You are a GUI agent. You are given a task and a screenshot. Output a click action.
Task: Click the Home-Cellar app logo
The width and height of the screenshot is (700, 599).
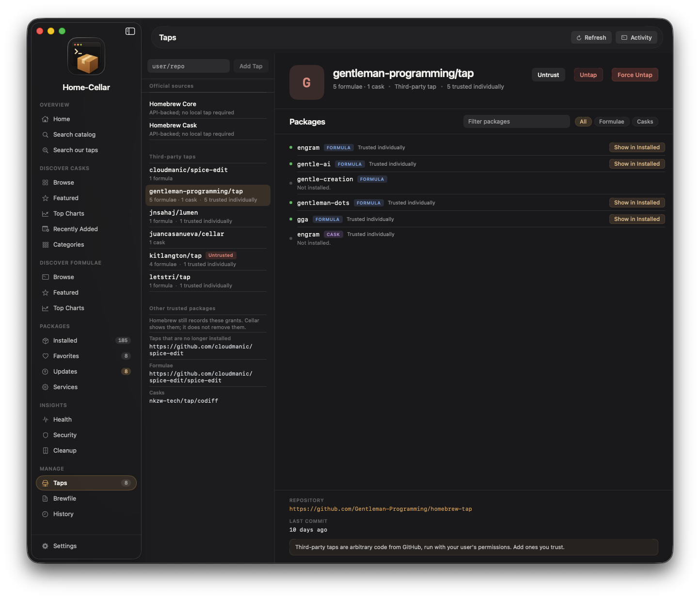86,56
